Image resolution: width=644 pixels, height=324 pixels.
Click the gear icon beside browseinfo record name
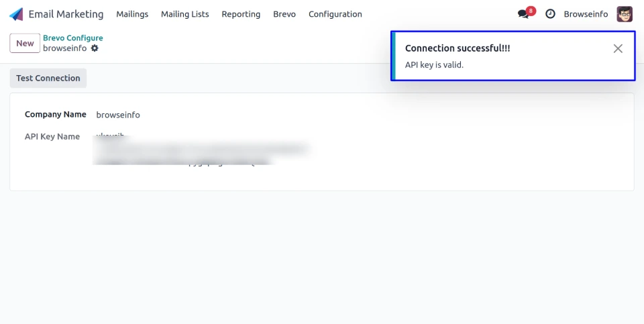(95, 48)
